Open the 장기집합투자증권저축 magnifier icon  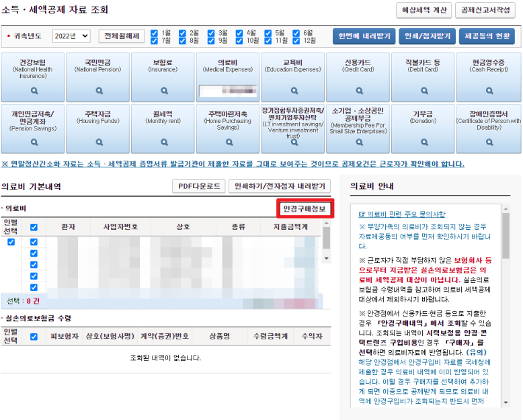[294, 142]
